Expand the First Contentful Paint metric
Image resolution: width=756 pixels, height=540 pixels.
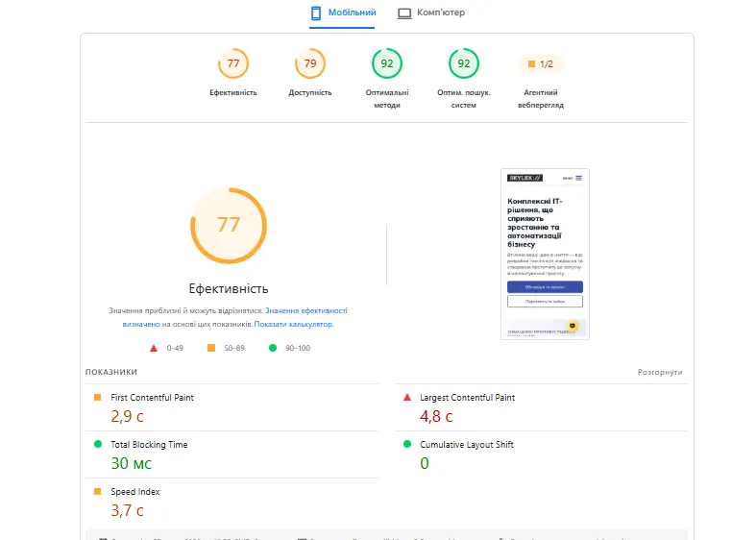(232, 407)
